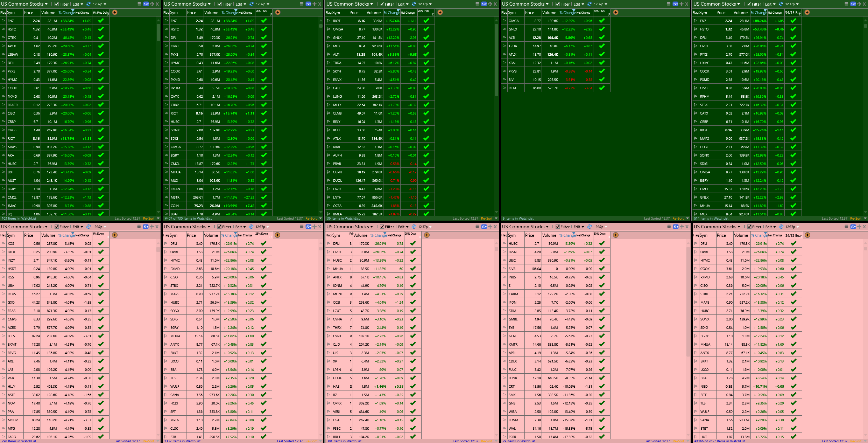Screen dimensions: 868x443
Task: Click the refresh icon in the 34/13 Bull panel
Action: [780, 4]
